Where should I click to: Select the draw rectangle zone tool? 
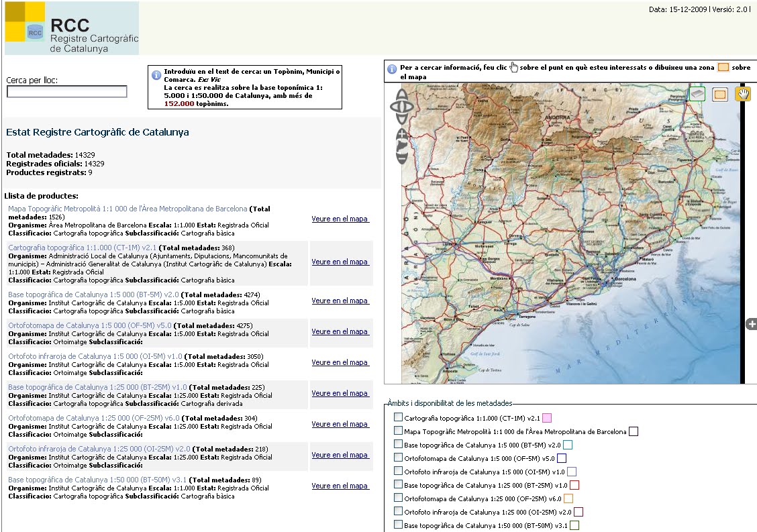tap(720, 94)
